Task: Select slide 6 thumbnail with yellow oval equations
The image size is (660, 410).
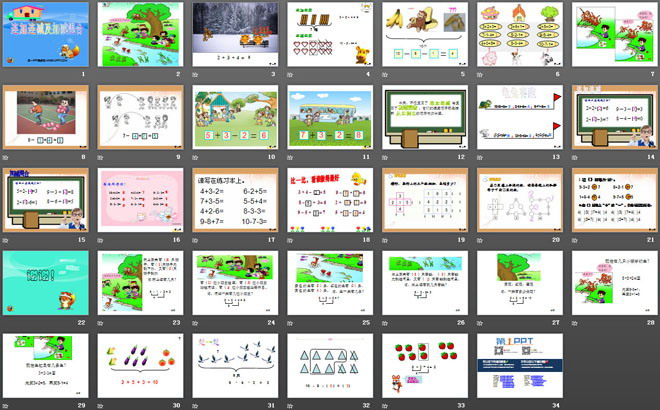Action: pos(520,34)
